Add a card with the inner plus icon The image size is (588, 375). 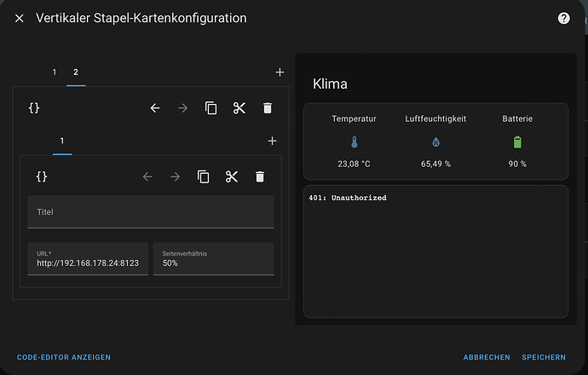272,141
